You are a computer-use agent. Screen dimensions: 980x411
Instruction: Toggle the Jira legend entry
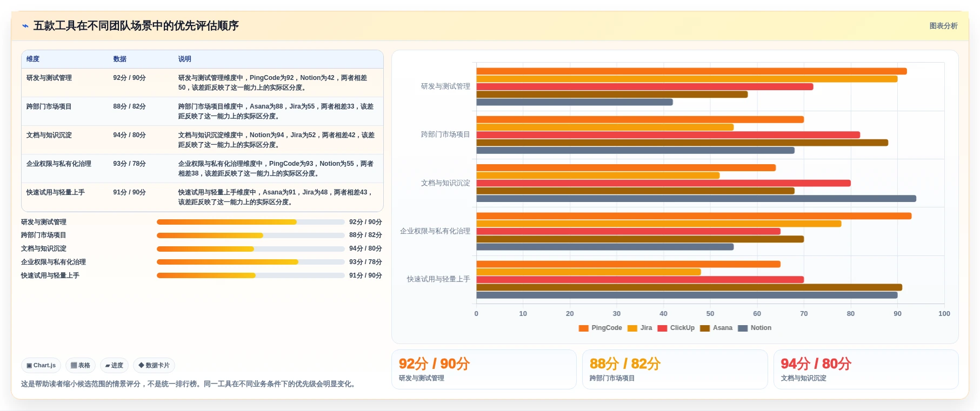[639, 328]
